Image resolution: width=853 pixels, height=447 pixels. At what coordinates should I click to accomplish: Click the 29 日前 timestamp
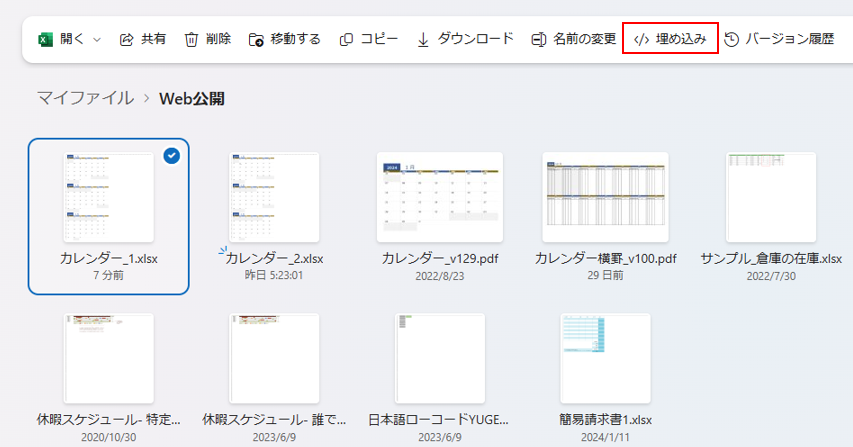pyautogui.click(x=605, y=276)
